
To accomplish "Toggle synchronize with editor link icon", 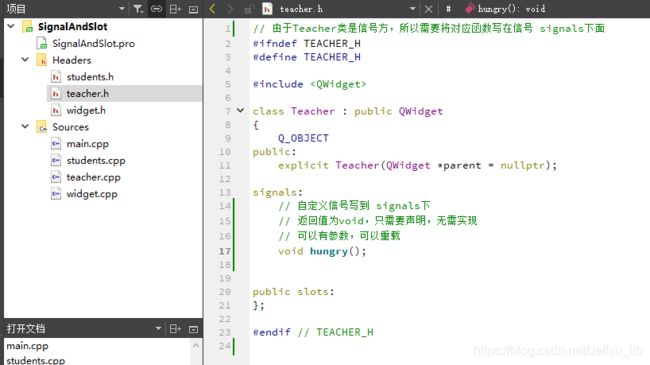I will point(156,9).
